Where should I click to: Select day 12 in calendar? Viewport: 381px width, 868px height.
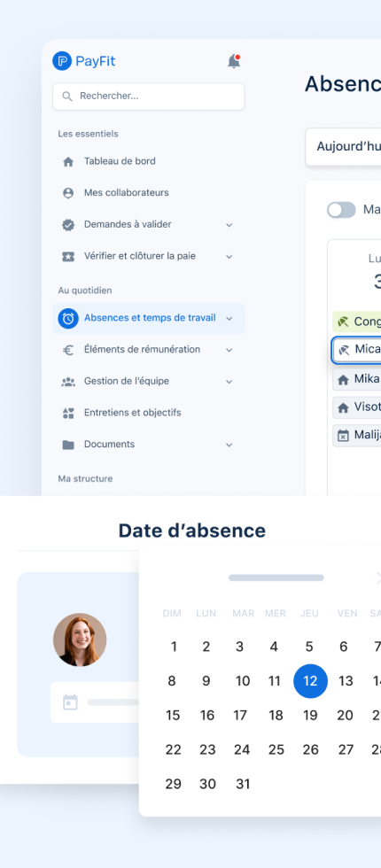pos(310,681)
